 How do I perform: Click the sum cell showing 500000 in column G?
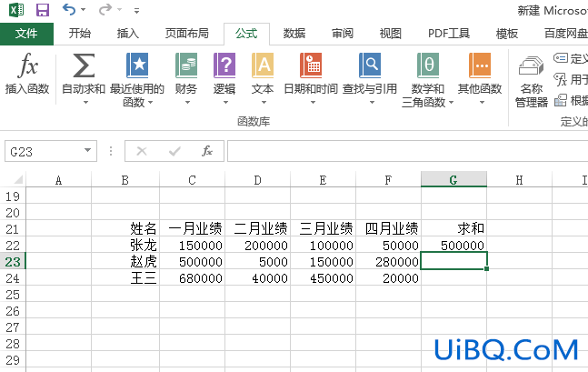pyautogui.click(x=453, y=245)
